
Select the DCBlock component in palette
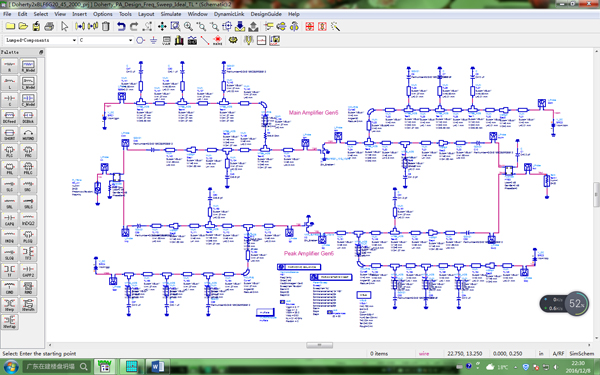pos(28,117)
